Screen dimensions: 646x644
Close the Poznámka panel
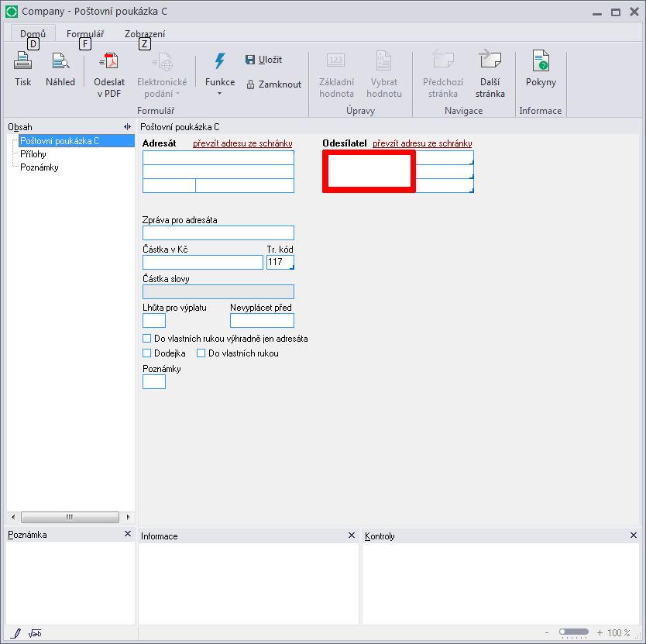tap(128, 534)
